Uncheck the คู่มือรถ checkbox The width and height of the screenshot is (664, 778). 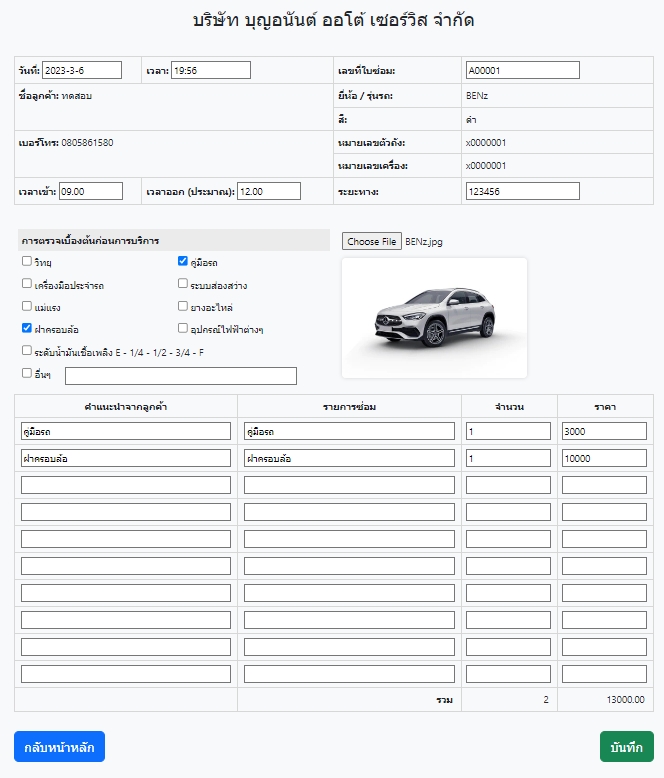[183, 261]
